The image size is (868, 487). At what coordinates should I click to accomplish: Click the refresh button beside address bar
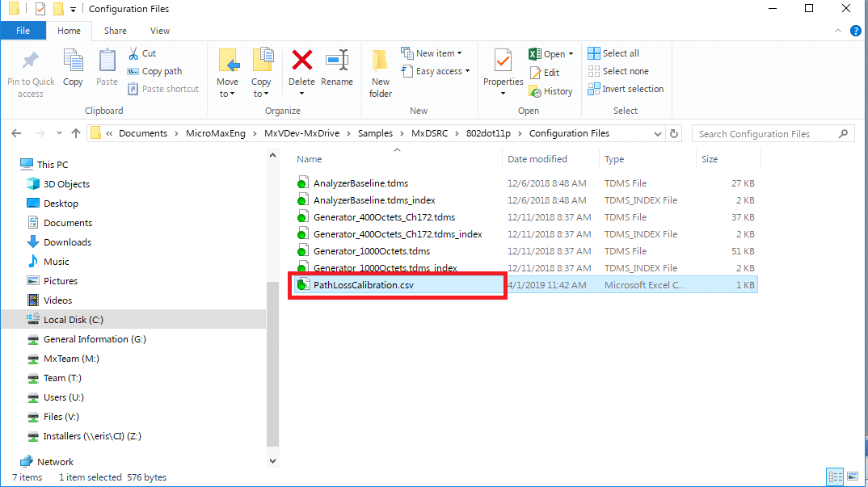click(x=675, y=133)
